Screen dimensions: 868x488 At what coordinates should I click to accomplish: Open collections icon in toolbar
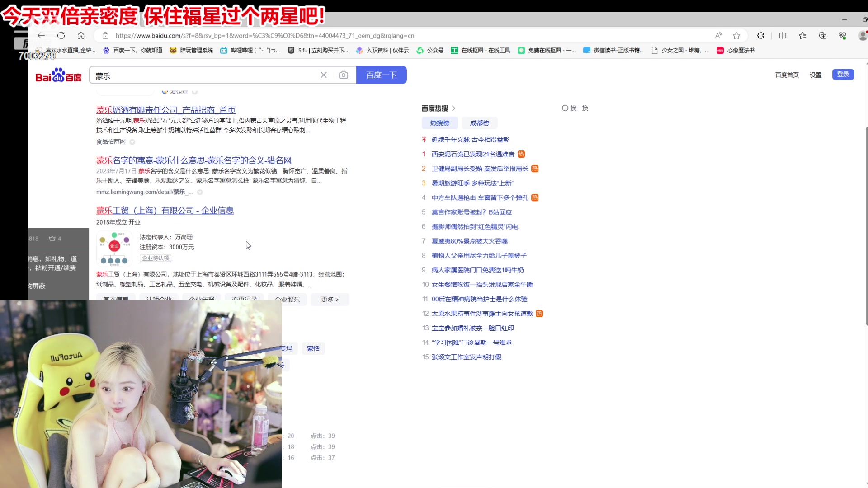coord(822,35)
